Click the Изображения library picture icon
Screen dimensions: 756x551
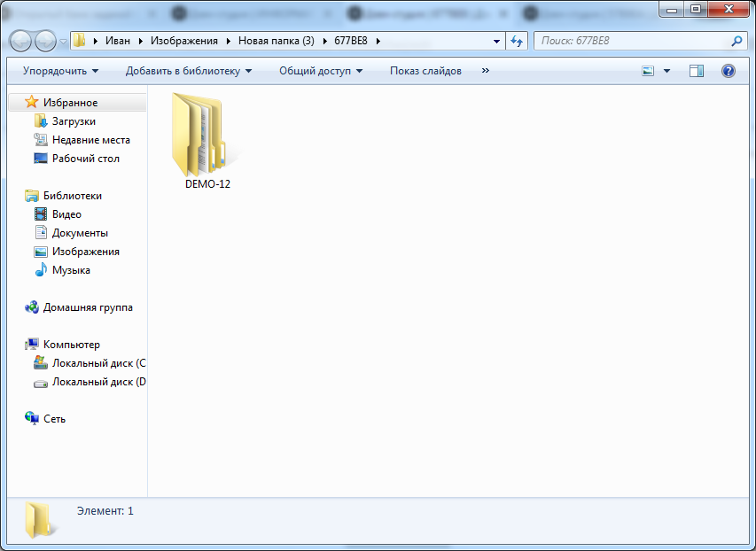click(41, 252)
